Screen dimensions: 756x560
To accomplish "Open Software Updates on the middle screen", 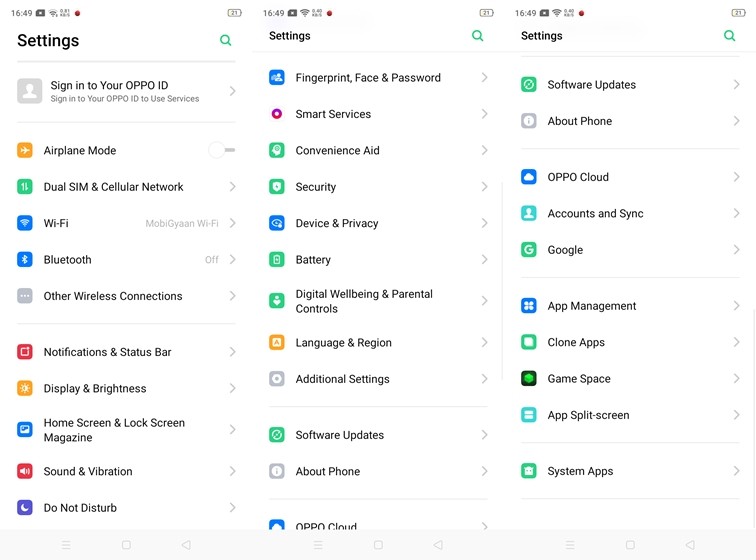I will (x=378, y=435).
